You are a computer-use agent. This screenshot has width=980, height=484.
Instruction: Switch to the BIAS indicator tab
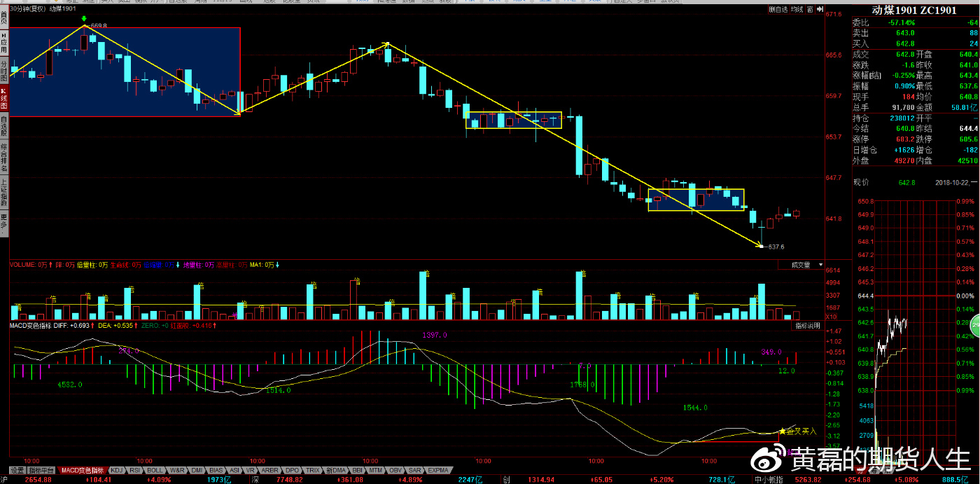(x=217, y=470)
